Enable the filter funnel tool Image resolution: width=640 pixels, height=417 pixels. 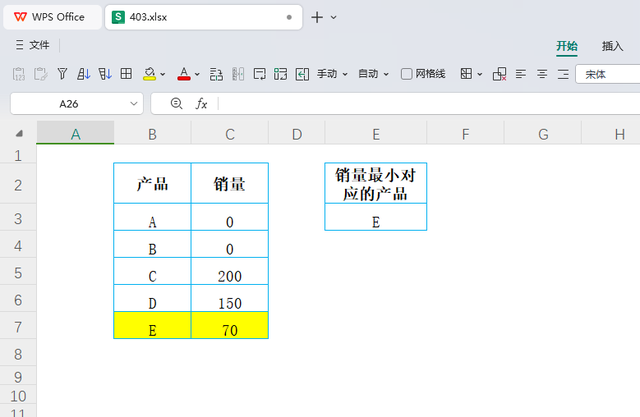click(62, 74)
